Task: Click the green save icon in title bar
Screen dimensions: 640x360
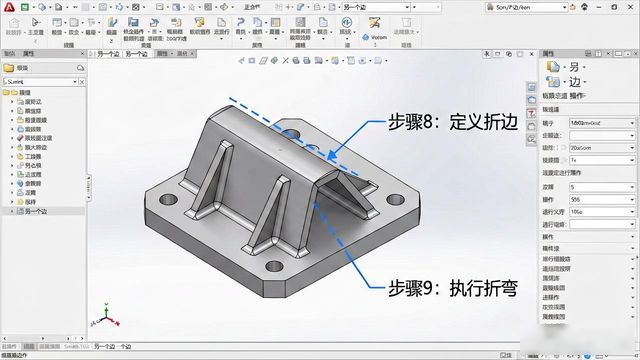Action: tap(24, 7)
